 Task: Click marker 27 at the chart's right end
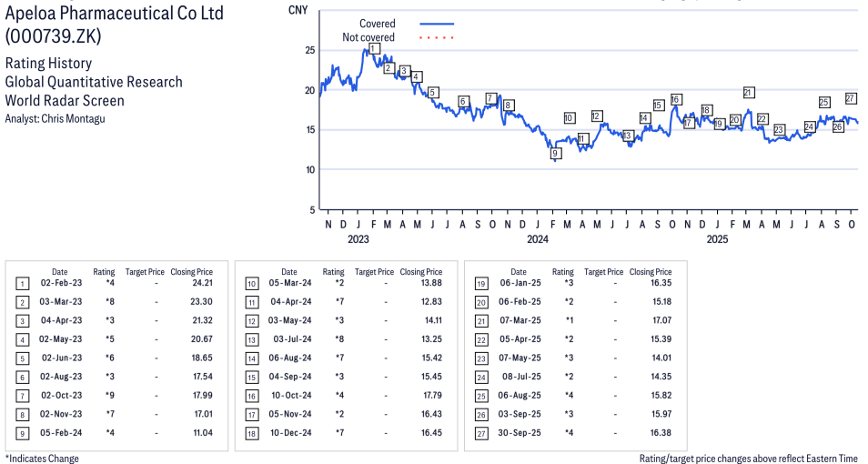851,98
